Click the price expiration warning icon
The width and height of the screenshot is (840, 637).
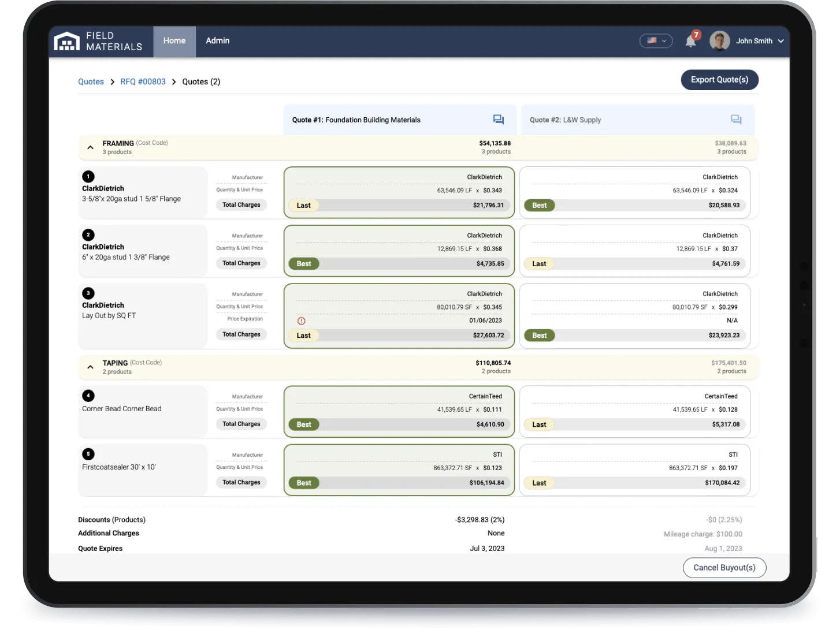click(302, 321)
